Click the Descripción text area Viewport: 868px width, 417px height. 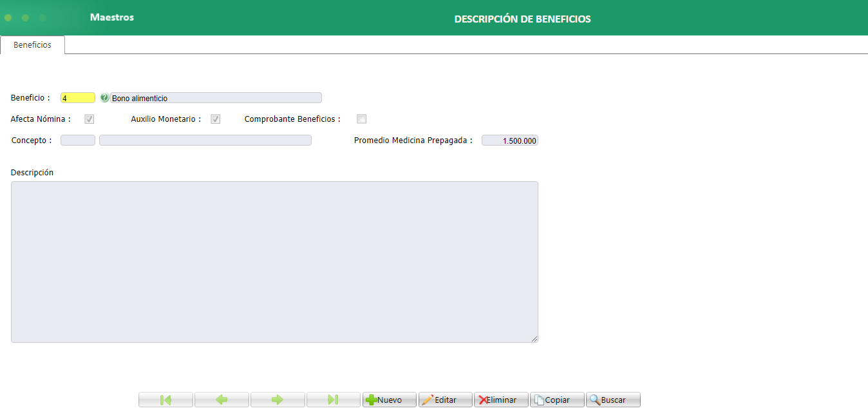point(274,261)
